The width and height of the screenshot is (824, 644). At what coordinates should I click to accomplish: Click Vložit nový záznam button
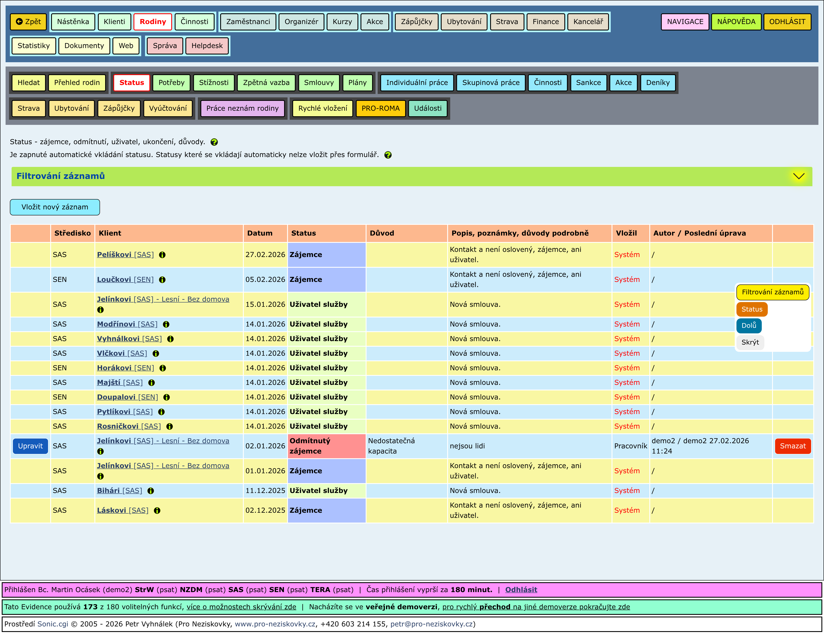pyautogui.click(x=55, y=207)
